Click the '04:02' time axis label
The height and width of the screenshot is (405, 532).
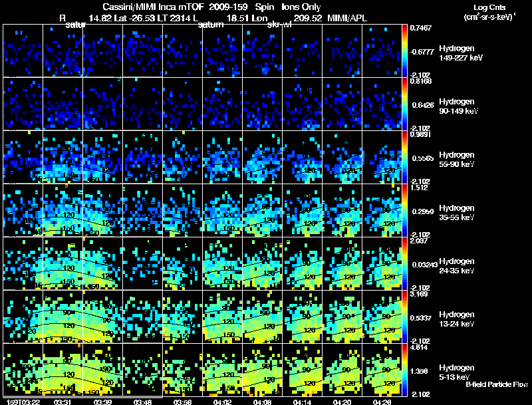223,402
